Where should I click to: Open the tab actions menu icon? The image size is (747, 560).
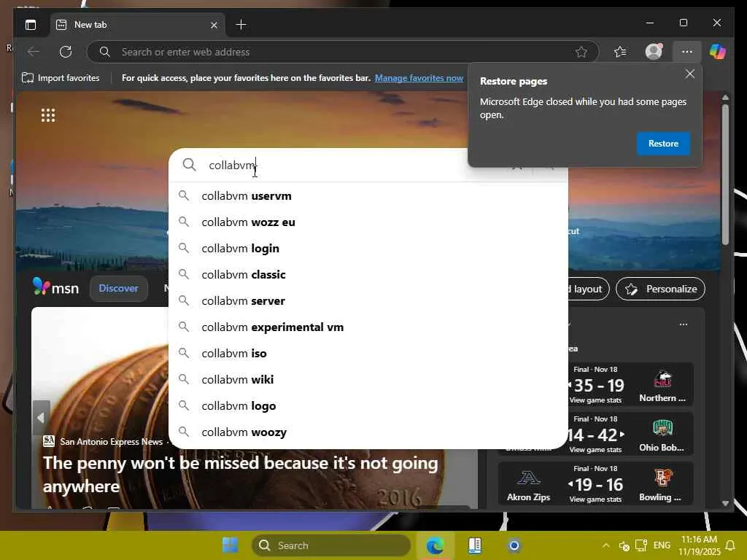coord(31,25)
